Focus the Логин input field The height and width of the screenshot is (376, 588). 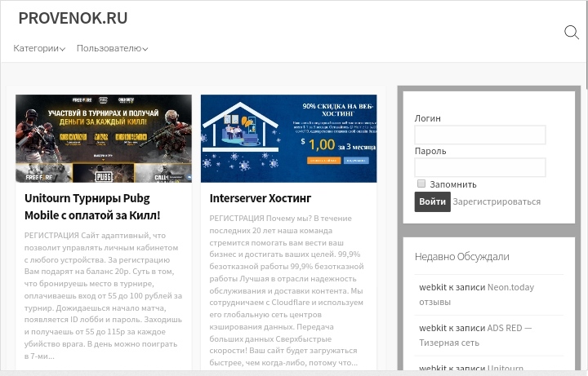(x=479, y=135)
